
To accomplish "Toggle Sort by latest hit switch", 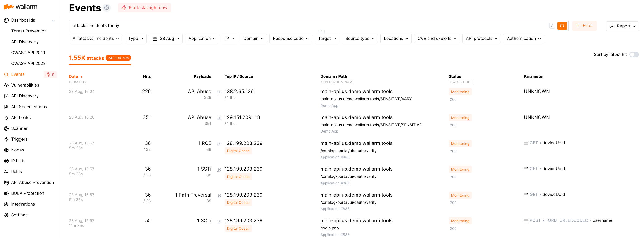I will 634,55.
